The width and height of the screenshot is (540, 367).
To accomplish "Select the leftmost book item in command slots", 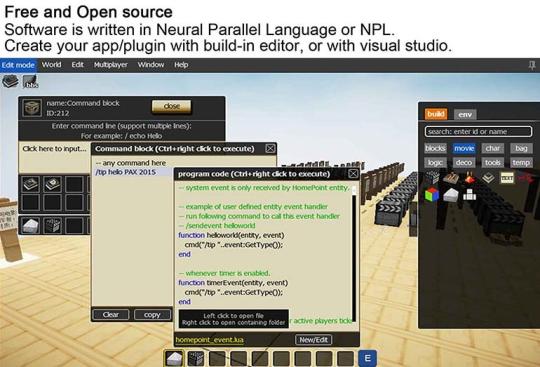I will pyautogui.click(x=31, y=184).
